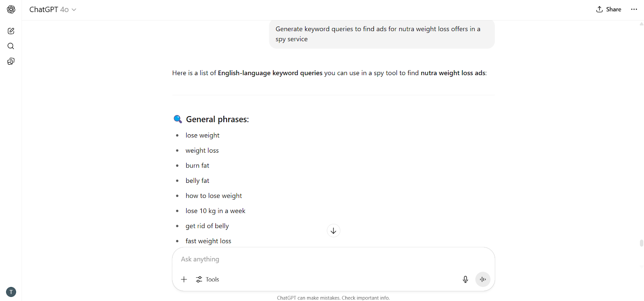Expand the ChatGPT 4o model dropdown
The image size is (644, 301).
[53, 9]
